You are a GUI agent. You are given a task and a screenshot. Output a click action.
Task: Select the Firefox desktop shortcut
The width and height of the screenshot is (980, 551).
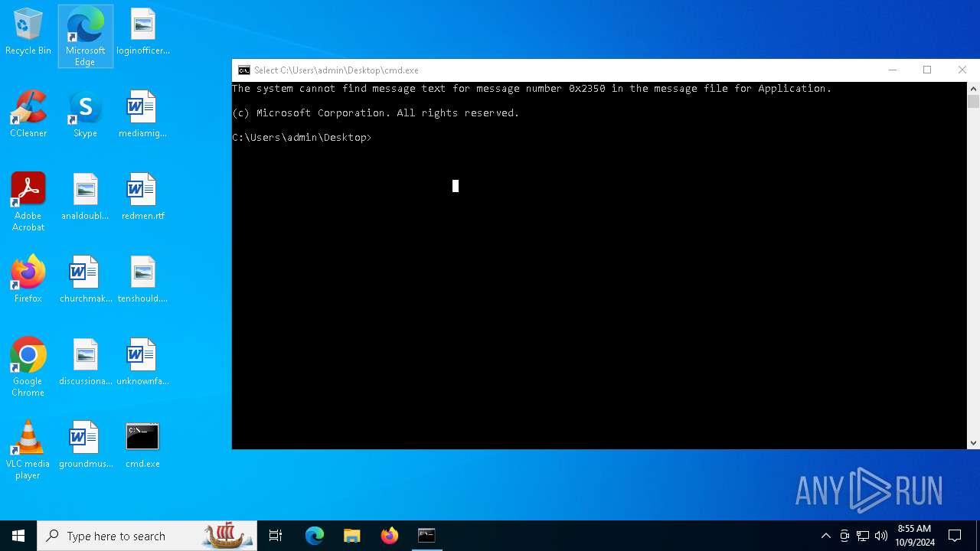coord(28,280)
